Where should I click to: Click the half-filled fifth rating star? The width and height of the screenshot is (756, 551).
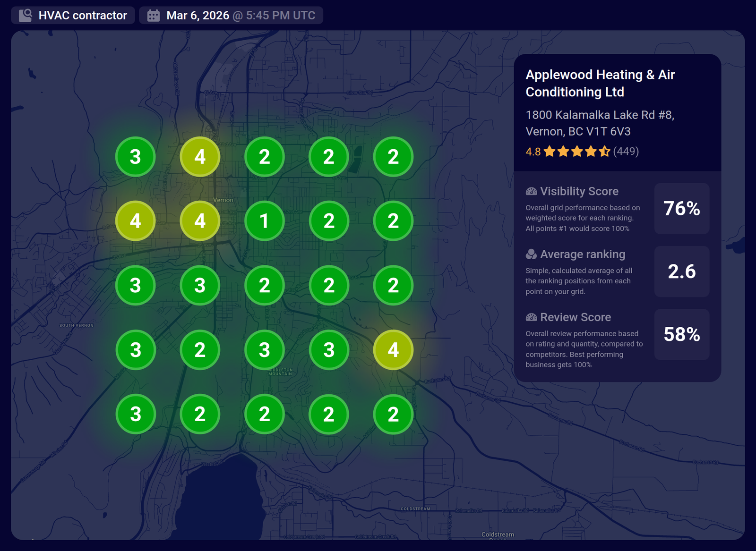604,152
